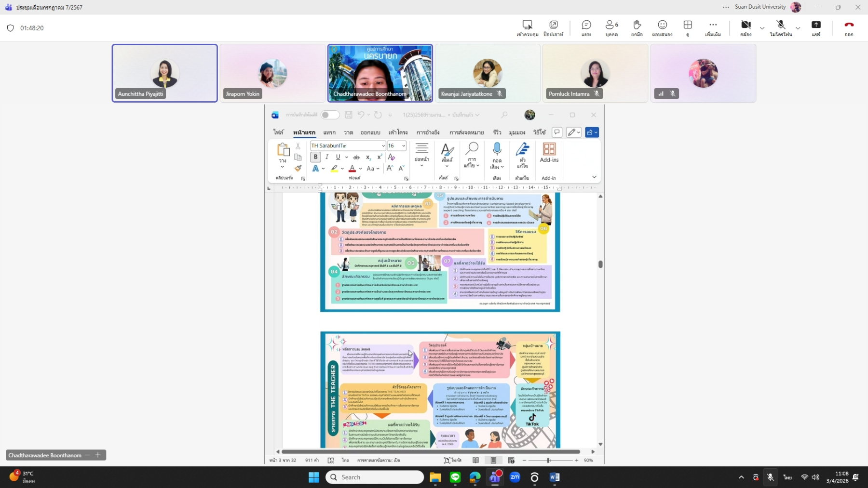The width and height of the screenshot is (868, 488).
Task: Select Jiraporn Yokin's participant tile
Action: point(272,73)
